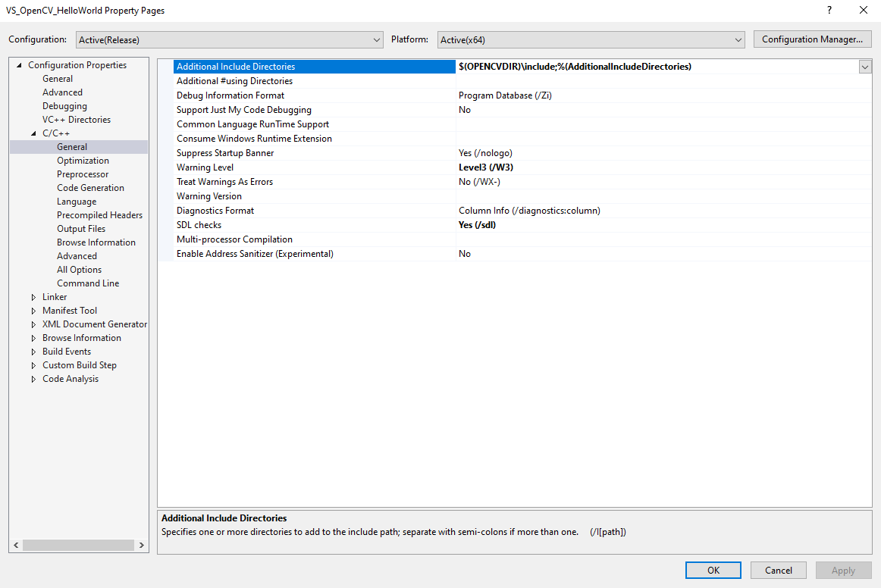881x588 pixels.
Task: Click the Column Info (/diagnostics:column) value
Action: (529, 211)
